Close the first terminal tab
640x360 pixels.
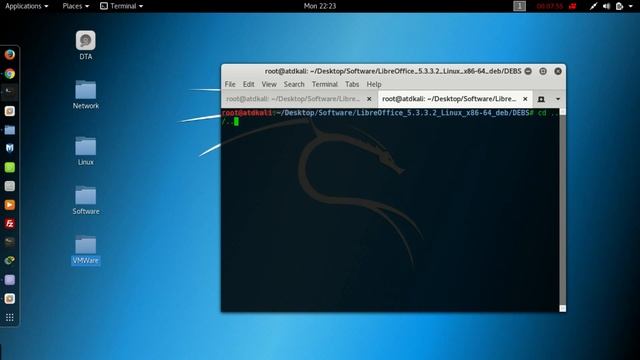click(x=369, y=99)
